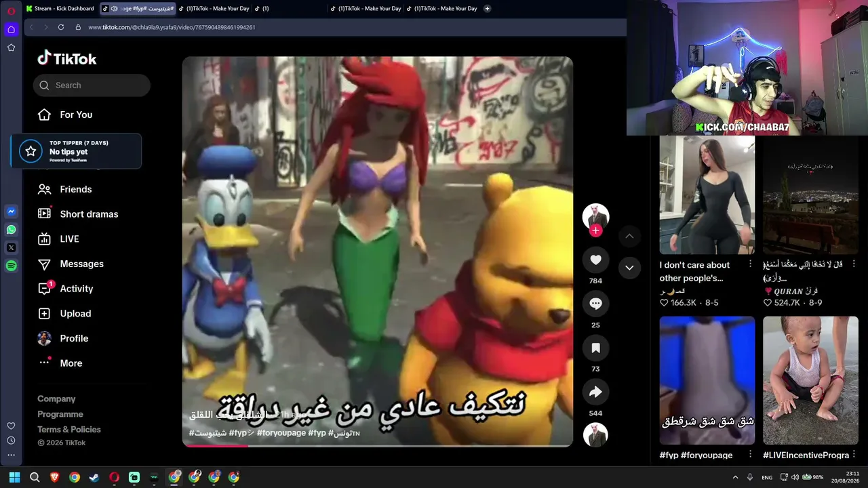Viewport: 868px width, 488px height.
Task: Open the Programme footer link
Action: 60,414
